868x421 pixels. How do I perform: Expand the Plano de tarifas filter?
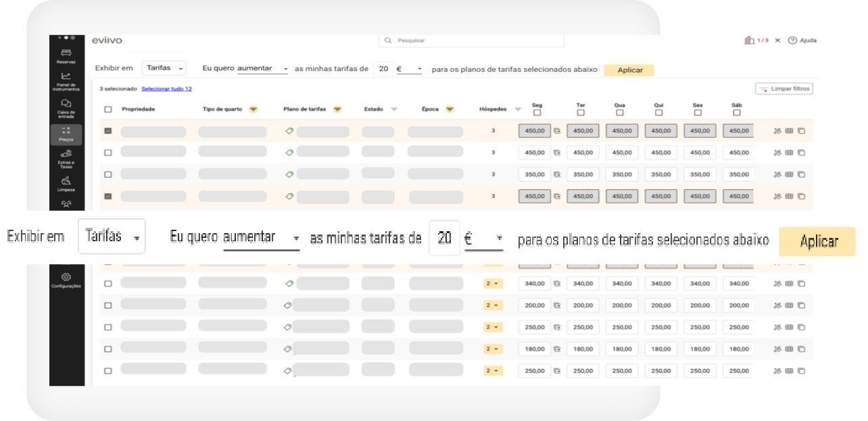337,109
